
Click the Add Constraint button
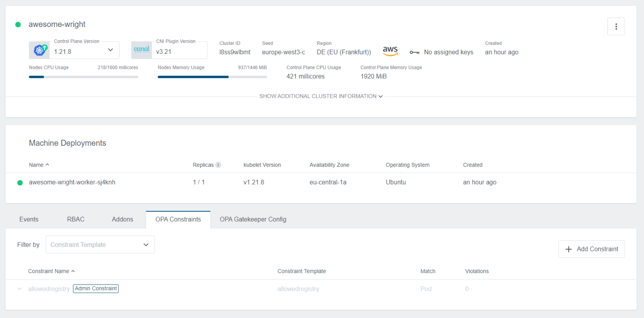[591, 249]
